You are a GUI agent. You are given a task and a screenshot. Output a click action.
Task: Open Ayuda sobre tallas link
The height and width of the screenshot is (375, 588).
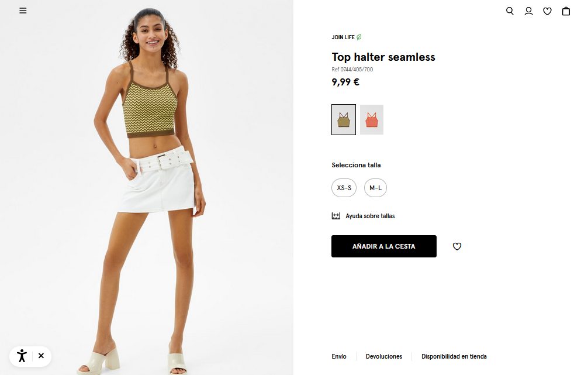[x=370, y=216]
